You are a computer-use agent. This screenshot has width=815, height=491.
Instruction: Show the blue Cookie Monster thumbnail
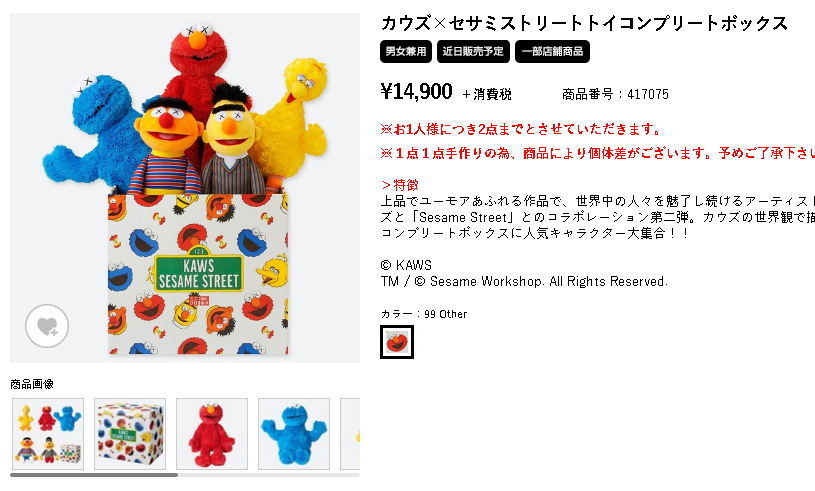click(294, 434)
